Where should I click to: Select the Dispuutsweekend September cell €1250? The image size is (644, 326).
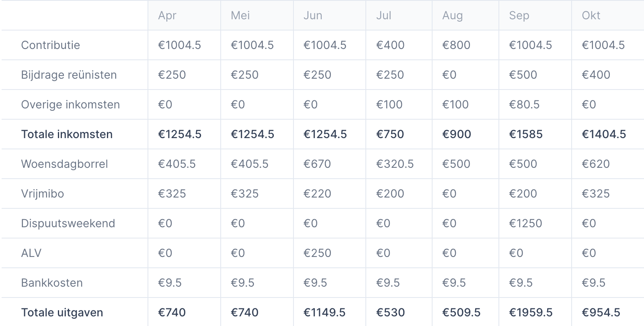(525, 223)
